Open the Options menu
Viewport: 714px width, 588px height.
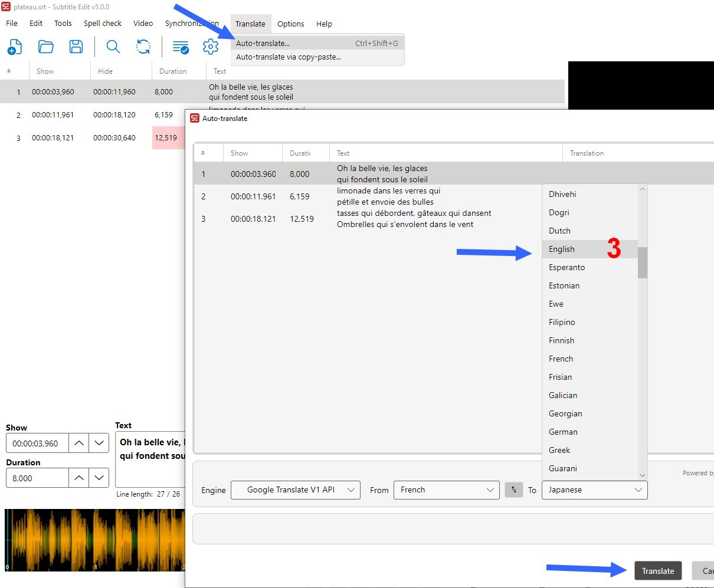[x=291, y=24]
